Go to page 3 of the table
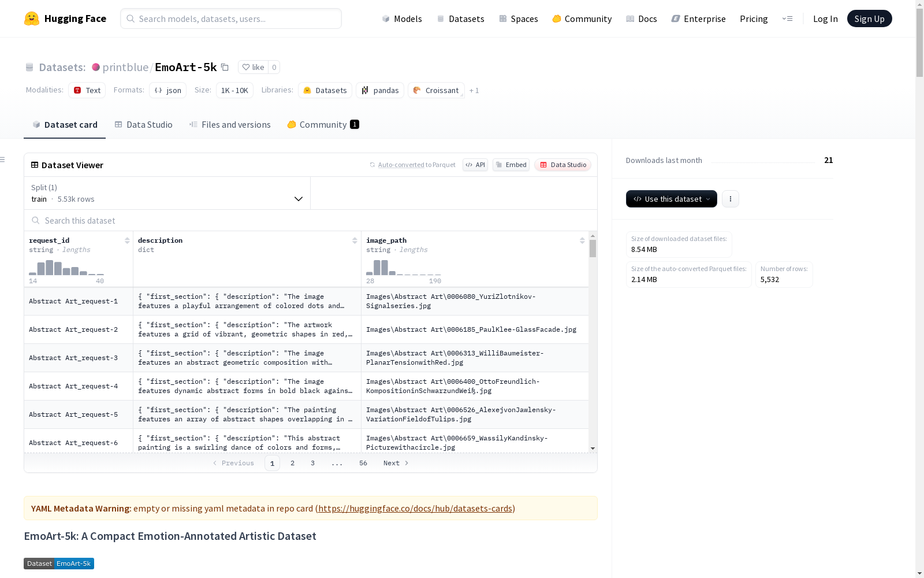The height and width of the screenshot is (578, 924). (313, 463)
